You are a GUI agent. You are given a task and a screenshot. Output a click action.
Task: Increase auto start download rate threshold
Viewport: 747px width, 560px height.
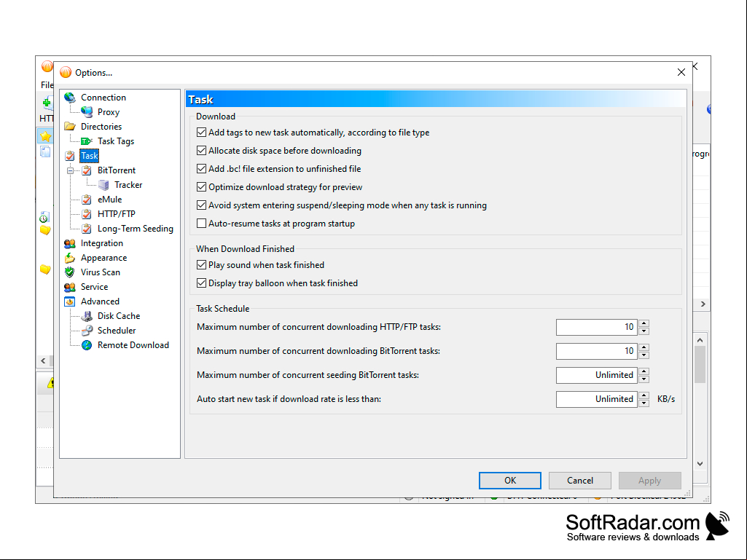pos(644,395)
